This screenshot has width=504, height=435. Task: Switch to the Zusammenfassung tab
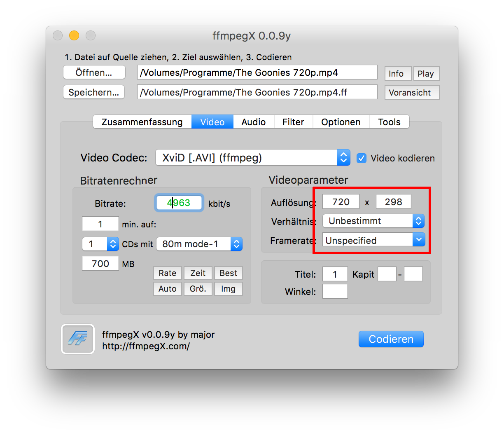click(x=142, y=122)
